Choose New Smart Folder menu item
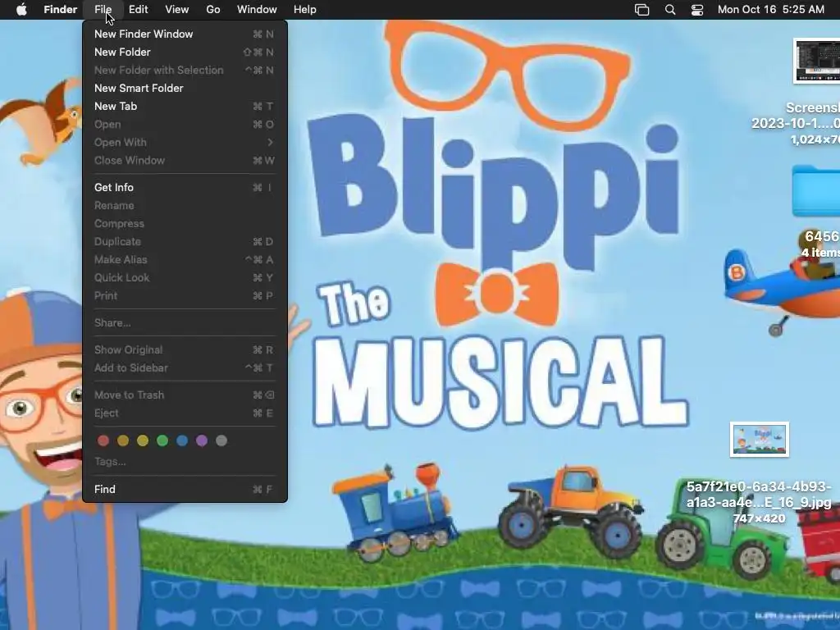This screenshot has width=840, height=630. point(185,88)
